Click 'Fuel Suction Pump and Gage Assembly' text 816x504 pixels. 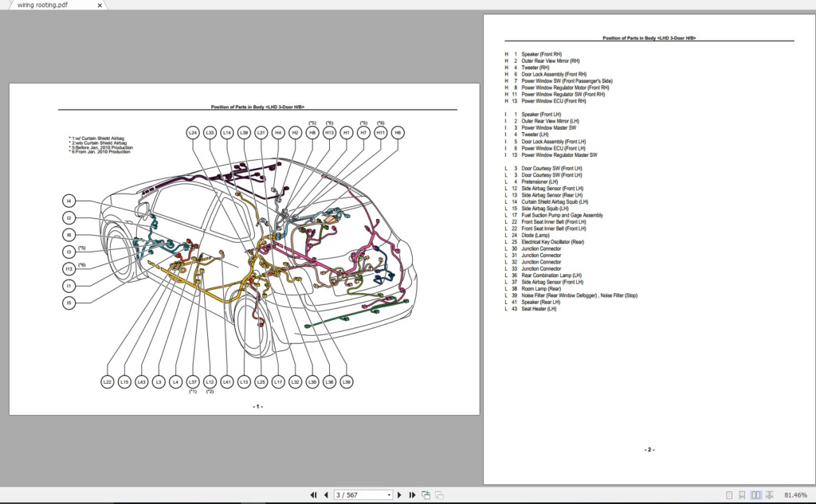562,215
